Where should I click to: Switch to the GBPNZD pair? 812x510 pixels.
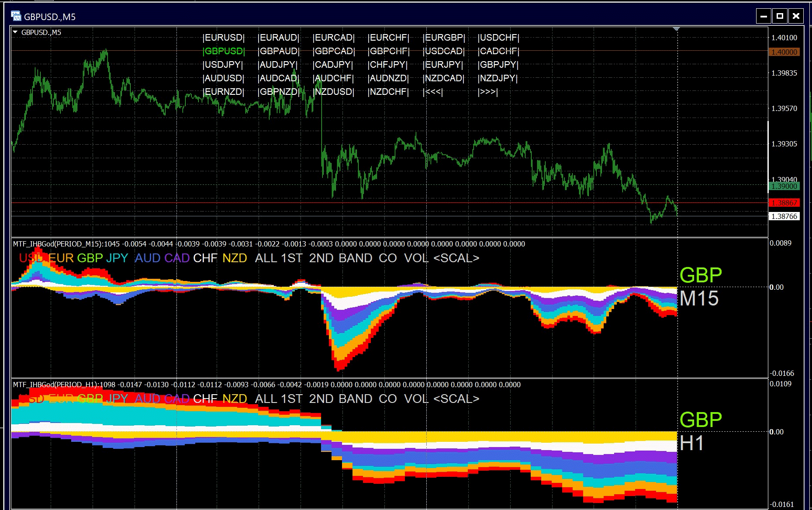tap(279, 92)
